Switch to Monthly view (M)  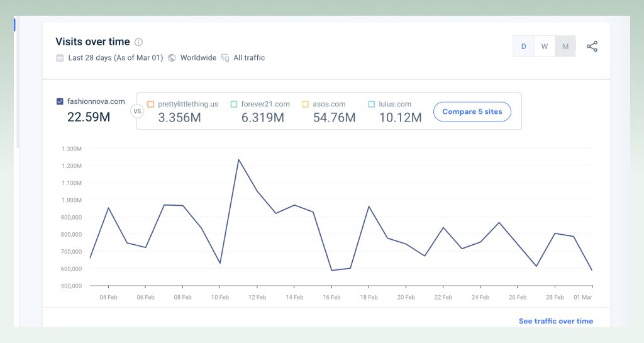tap(565, 47)
